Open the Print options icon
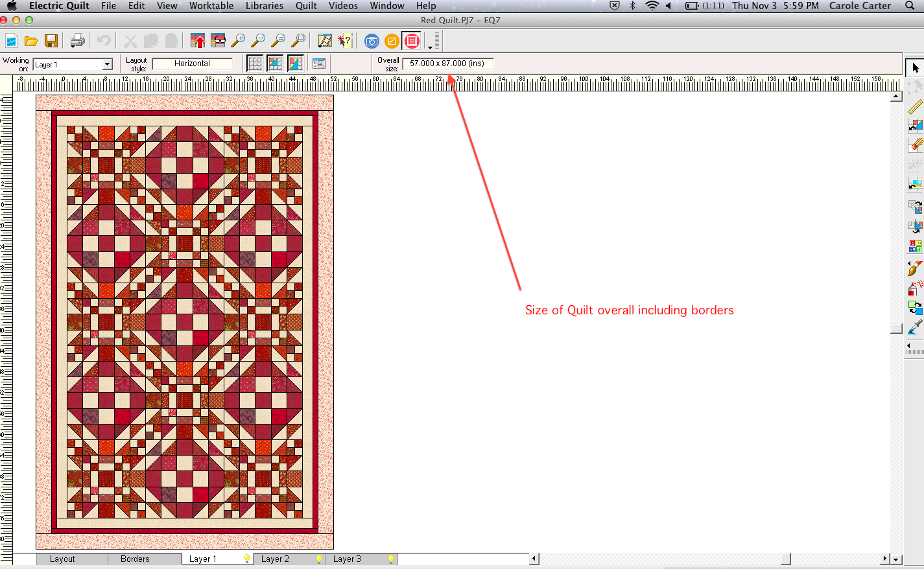 pos(77,41)
